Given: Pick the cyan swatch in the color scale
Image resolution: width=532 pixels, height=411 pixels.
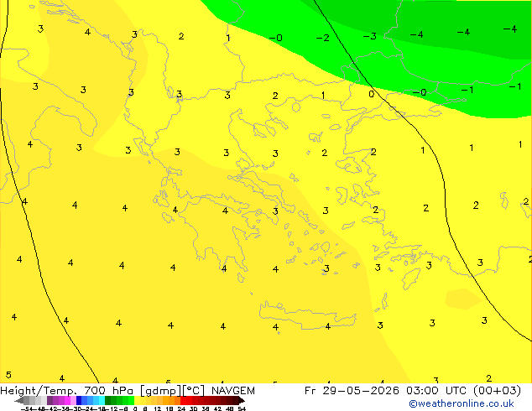Looking at the screenshot, I should [x=102, y=400].
